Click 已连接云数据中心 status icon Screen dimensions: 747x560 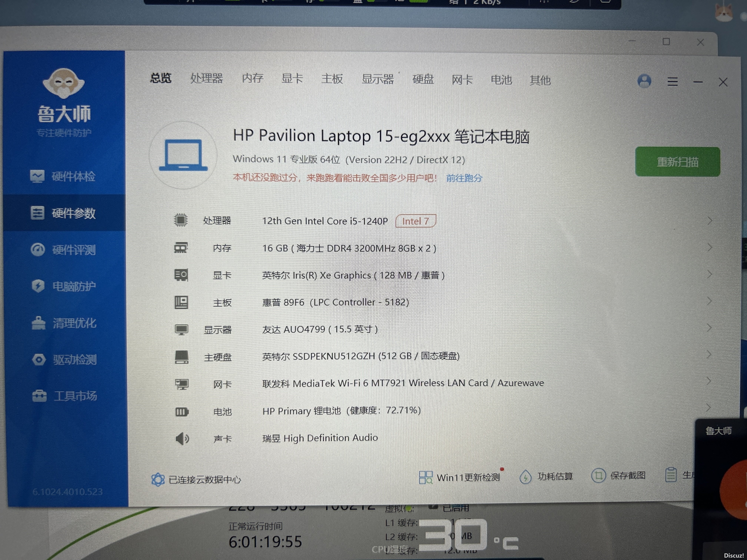point(158,479)
